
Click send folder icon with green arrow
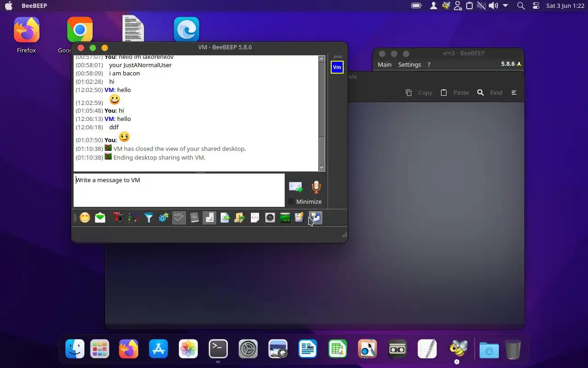(240, 218)
